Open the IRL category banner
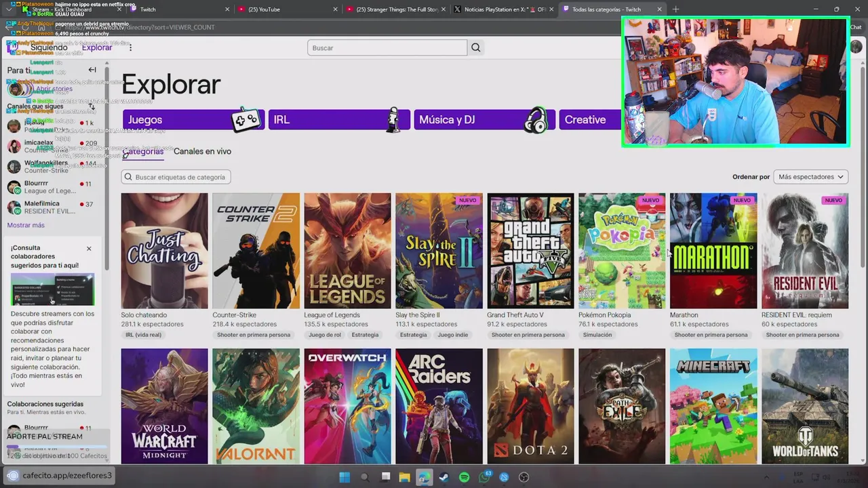The image size is (868, 488). (x=339, y=119)
